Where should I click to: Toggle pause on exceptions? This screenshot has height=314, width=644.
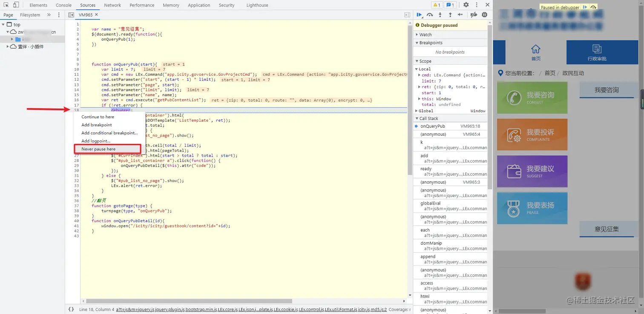pyautogui.click(x=484, y=15)
